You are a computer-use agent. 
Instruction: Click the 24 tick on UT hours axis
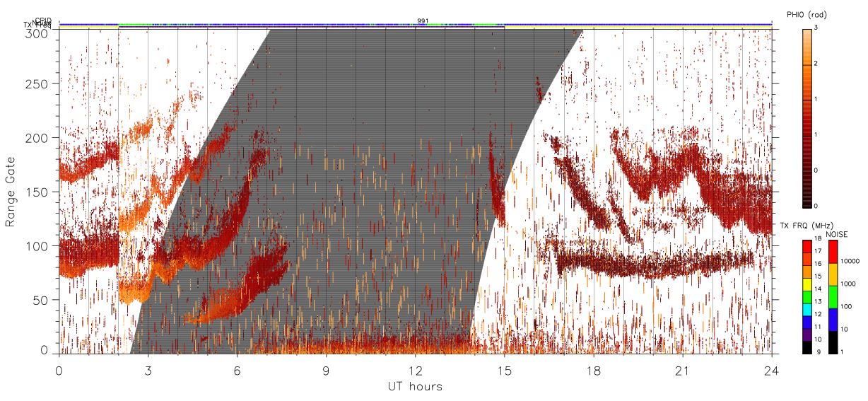coord(772,370)
